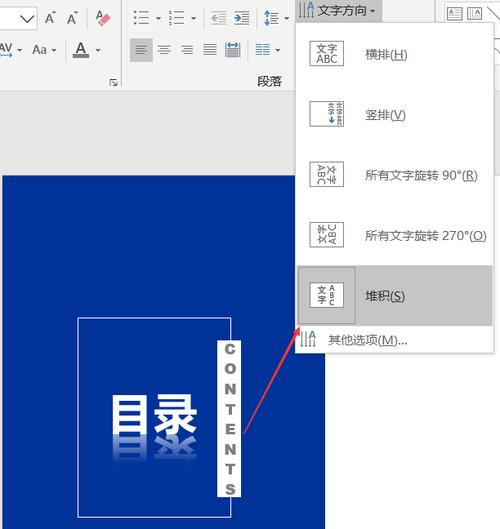500x529 pixels.
Task: Apply bullet list formatting
Action: tap(141, 18)
